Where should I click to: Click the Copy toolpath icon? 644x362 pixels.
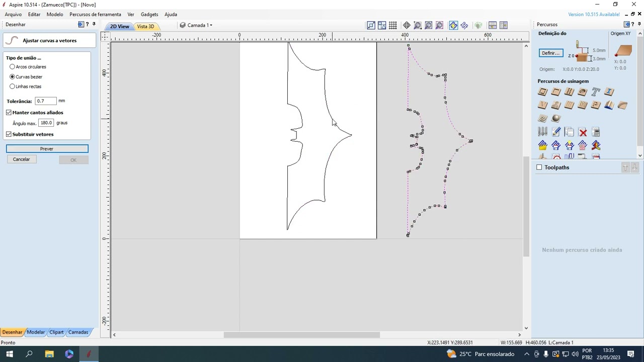tap(569, 132)
